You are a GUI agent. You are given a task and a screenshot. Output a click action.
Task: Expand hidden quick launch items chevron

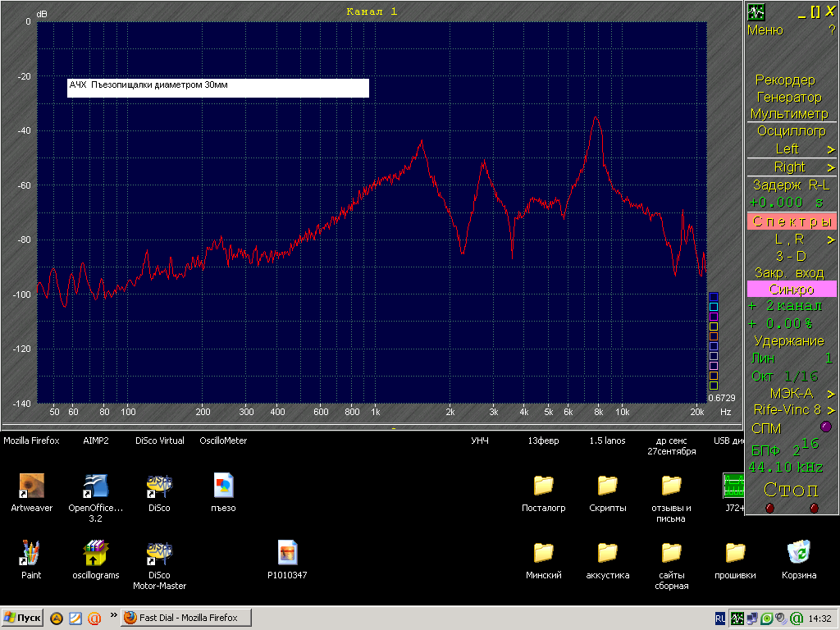[x=113, y=615]
